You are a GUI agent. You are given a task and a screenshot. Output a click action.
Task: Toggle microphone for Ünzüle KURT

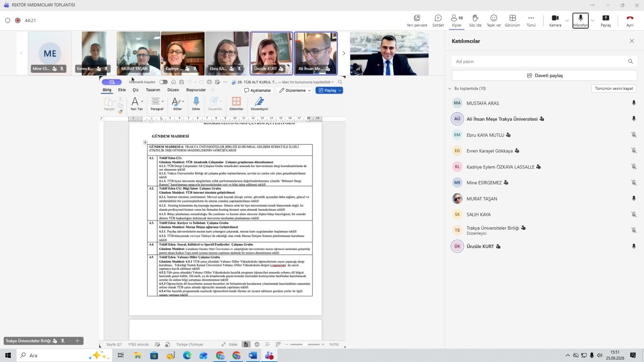point(634,246)
